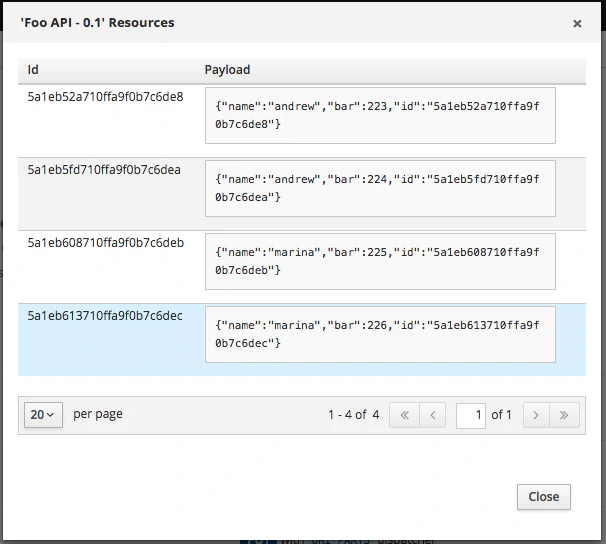The height and width of the screenshot is (544, 606).
Task: Click the payload box containing bar 225
Action: tap(379, 262)
